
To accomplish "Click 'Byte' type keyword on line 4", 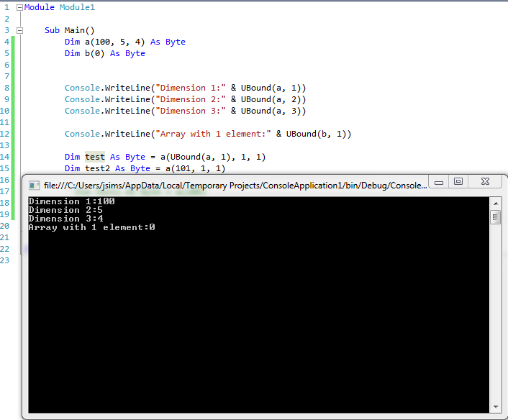I will (x=176, y=42).
